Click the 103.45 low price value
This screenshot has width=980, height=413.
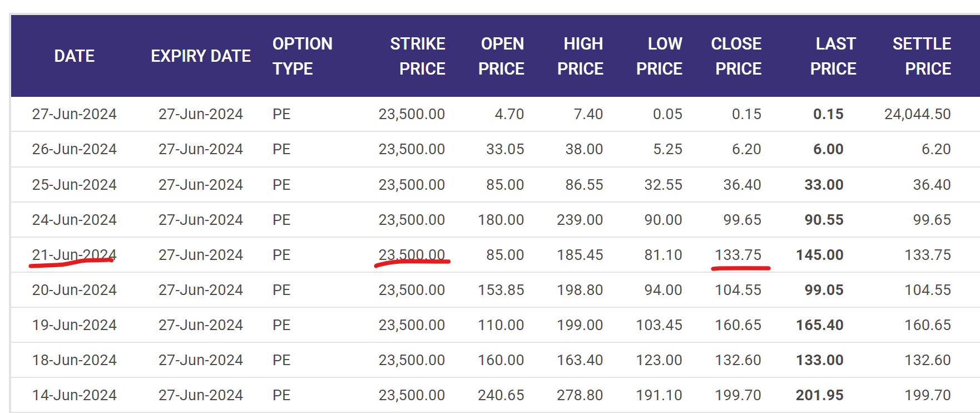(659, 325)
